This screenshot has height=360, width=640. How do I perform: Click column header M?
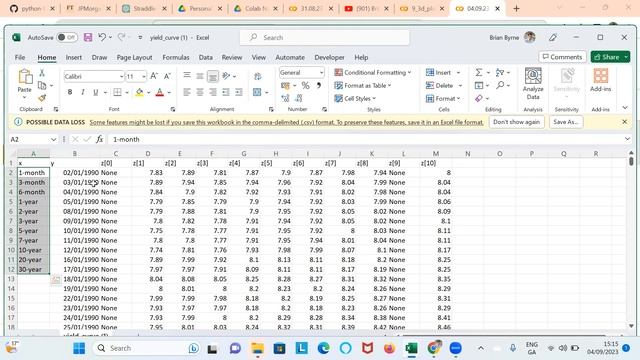tap(436, 154)
